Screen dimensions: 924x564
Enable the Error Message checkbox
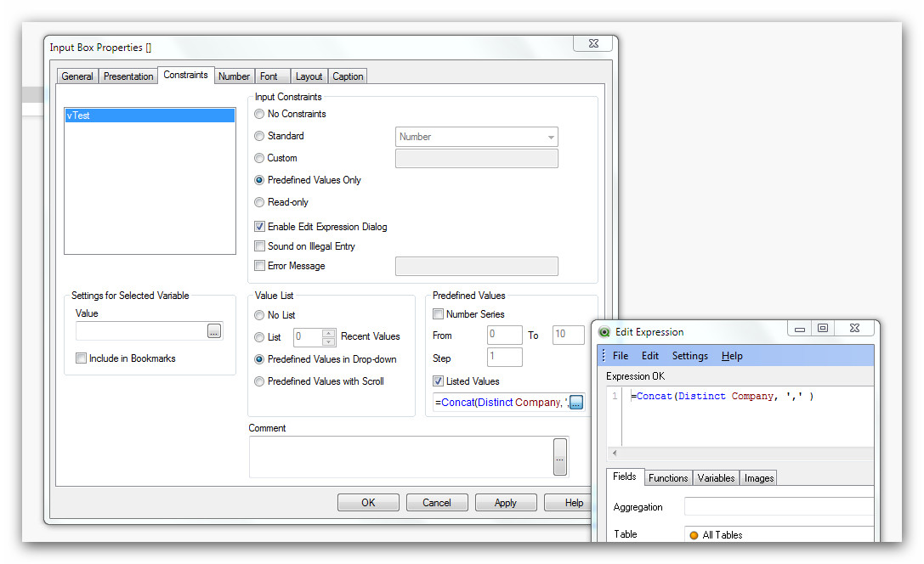(259, 266)
